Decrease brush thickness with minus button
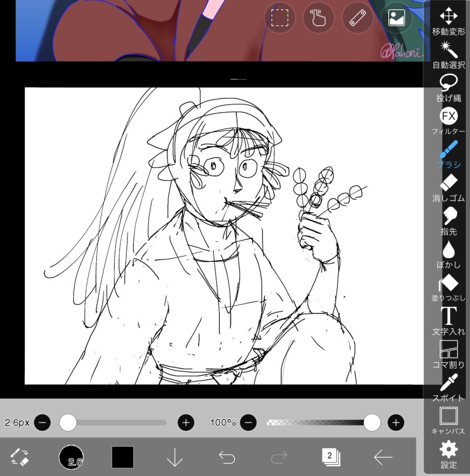Screen dimensions: 470x476 pyautogui.click(x=42, y=422)
